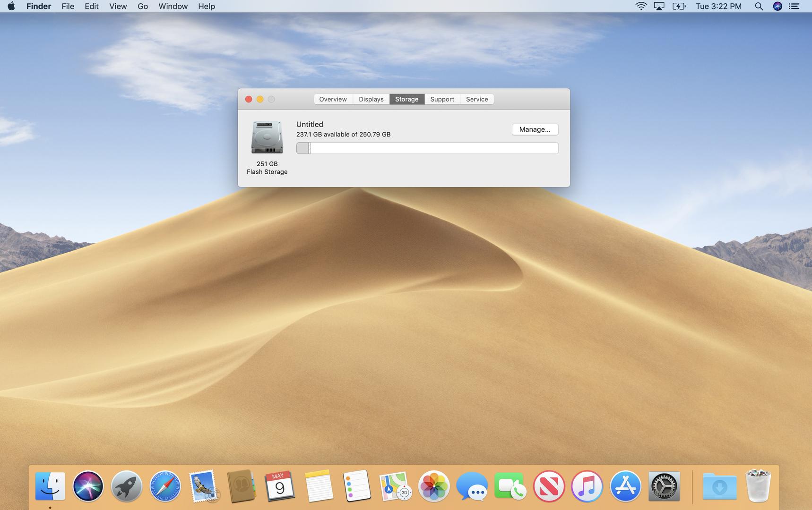Open Launchpad rocket icon
812x510 pixels.
(x=126, y=486)
